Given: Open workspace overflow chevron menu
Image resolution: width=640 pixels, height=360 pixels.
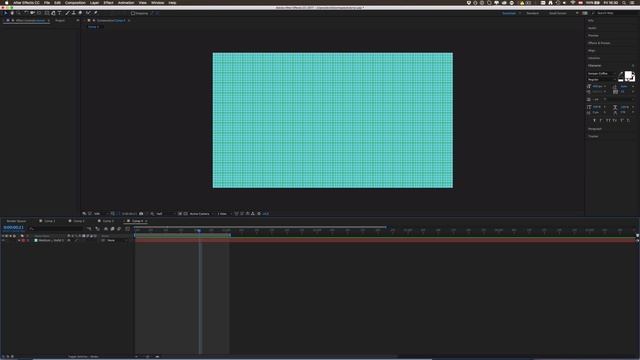Looking at the screenshot, I should pos(577,13).
